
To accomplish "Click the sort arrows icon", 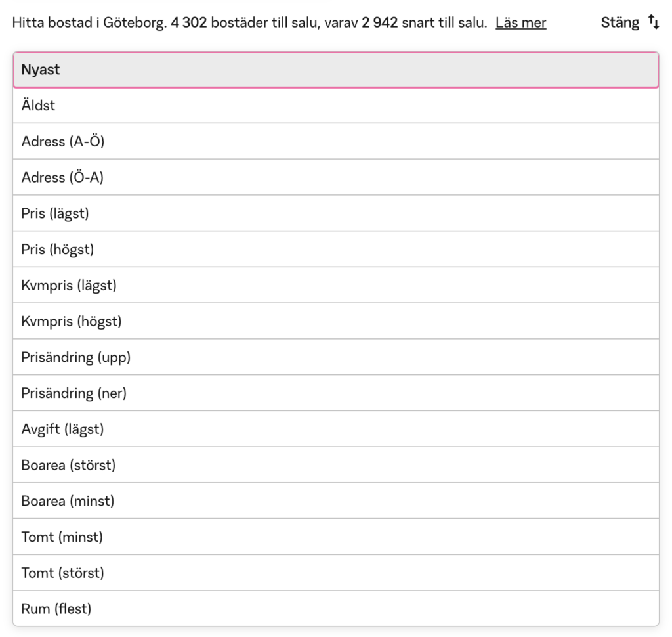I will coord(654,22).
